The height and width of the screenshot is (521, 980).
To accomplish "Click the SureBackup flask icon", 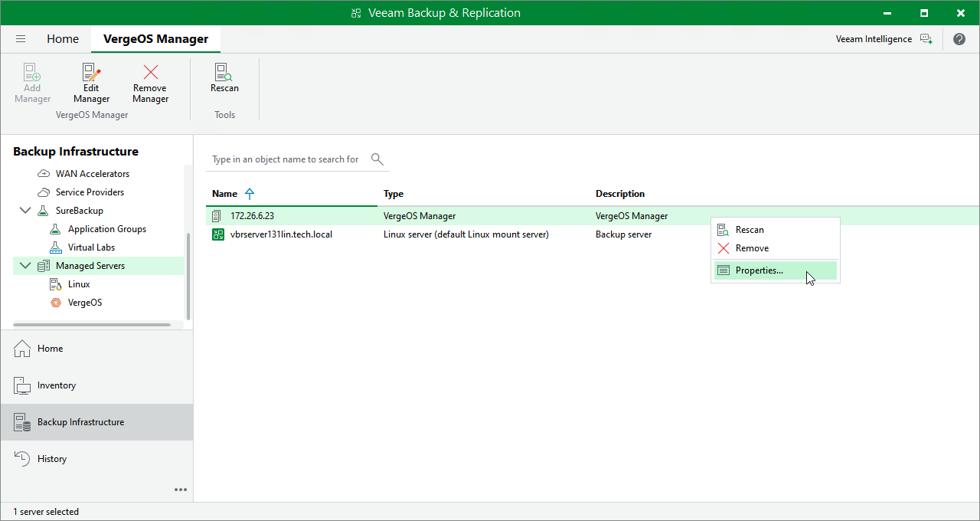I will pos(44,211).
